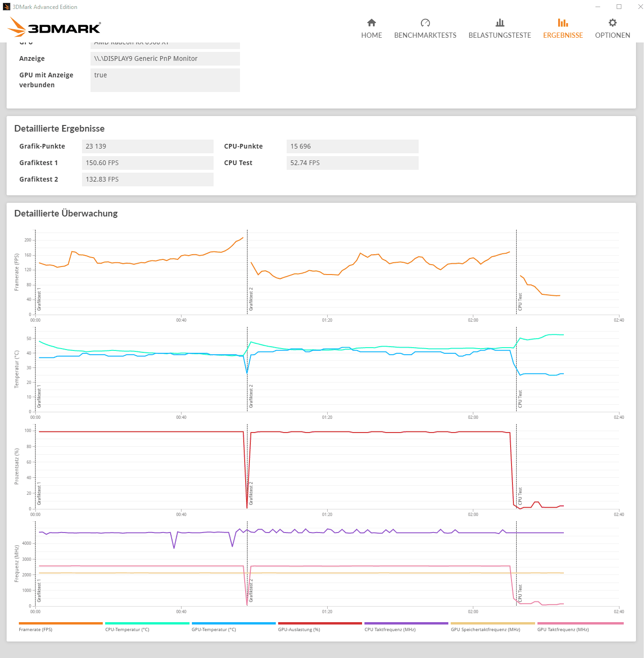Screen dimensions: 644x658
Task: Toggle GPU Taktfrequenz legend swatch
Action: click(580, 623)
